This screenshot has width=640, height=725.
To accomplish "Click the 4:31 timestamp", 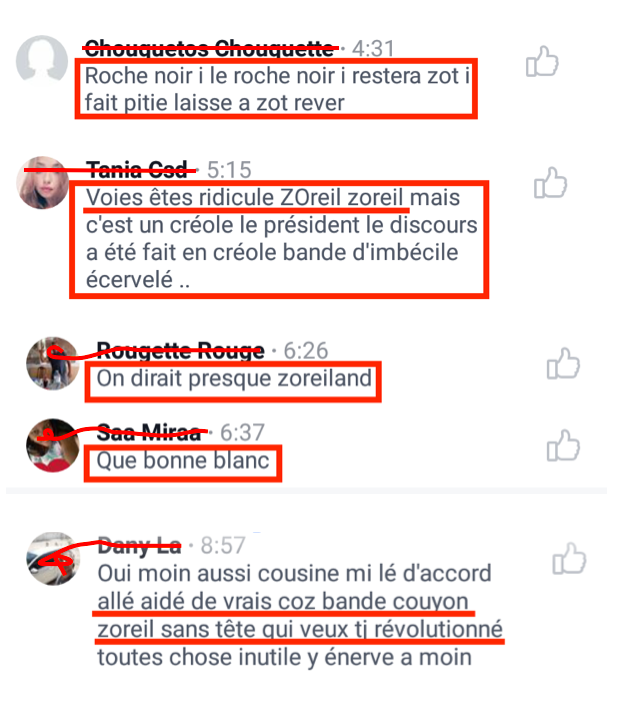I will point(373,49).
